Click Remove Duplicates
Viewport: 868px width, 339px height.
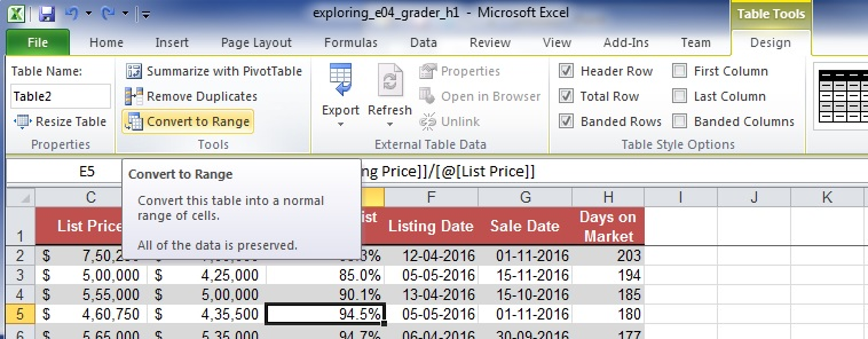tap(191, 96)
